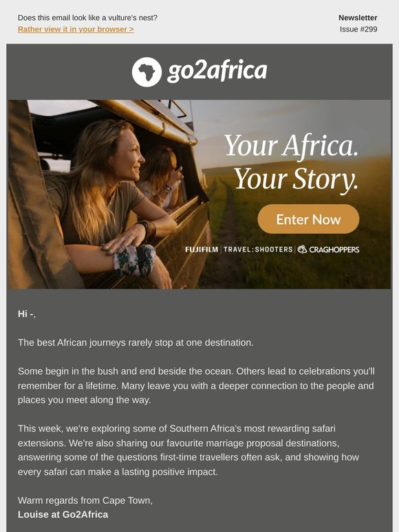Click the 'Louise at Go2Africa' signature
Viewport: 399px width, 532px height.
[x=63, y=515]
